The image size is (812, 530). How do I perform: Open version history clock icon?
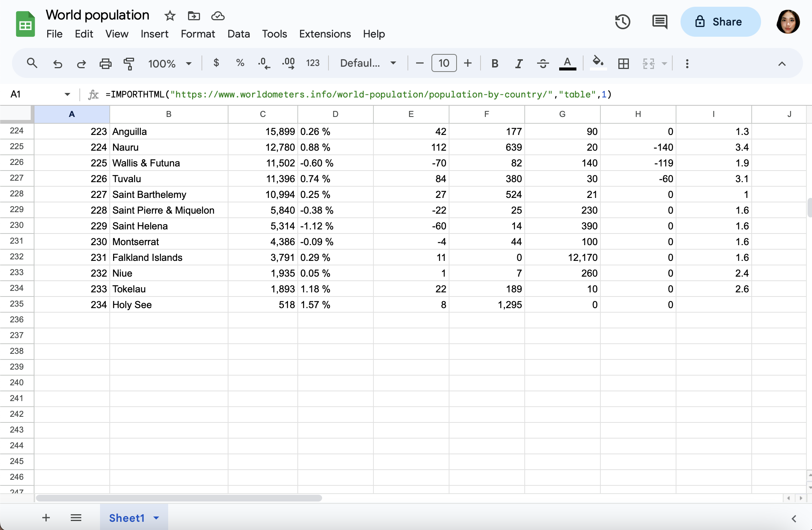(622, 22)
